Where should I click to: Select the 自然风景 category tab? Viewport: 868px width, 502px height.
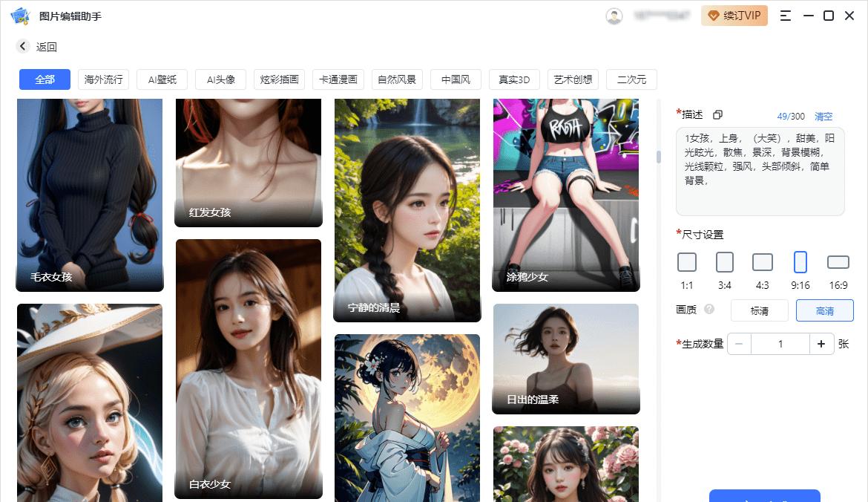coord(397,79)
